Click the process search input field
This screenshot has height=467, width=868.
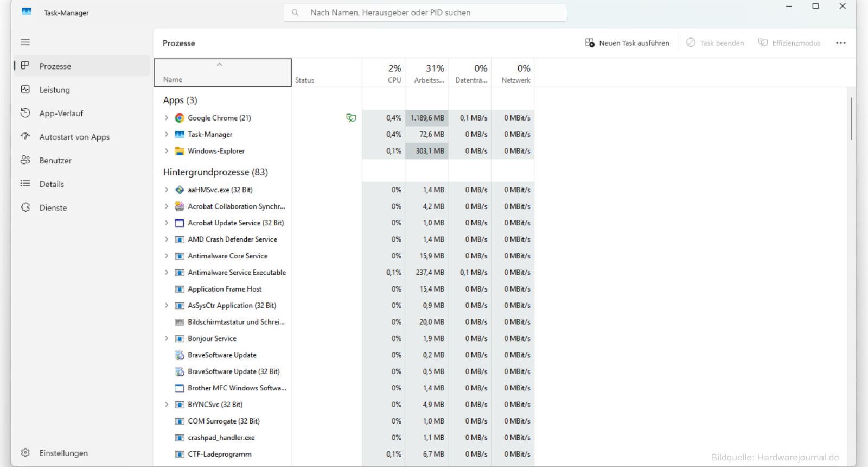[x=425, y=12]
